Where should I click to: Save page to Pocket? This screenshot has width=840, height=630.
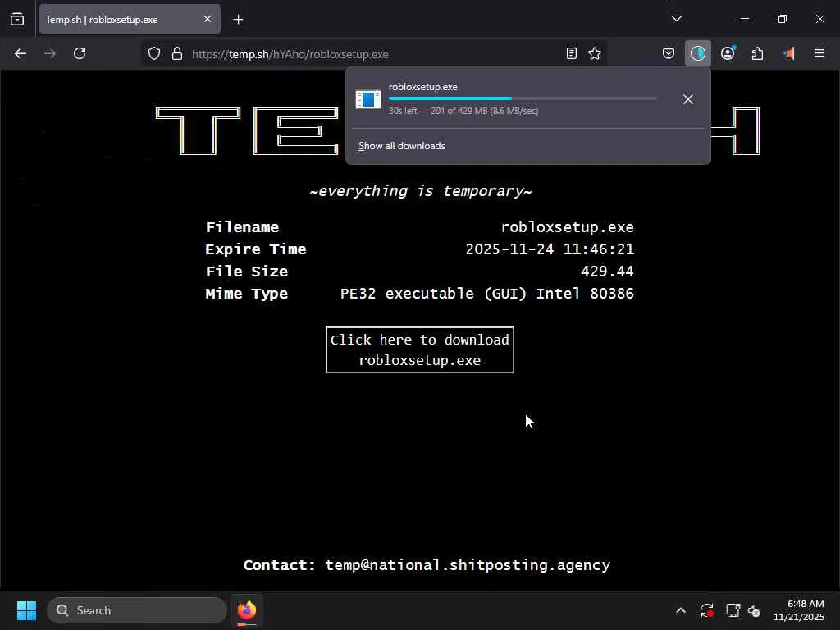click(669, 53)
